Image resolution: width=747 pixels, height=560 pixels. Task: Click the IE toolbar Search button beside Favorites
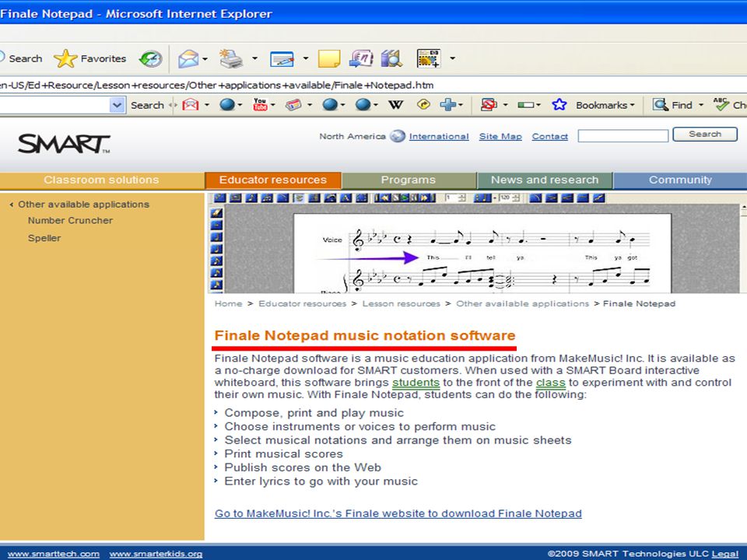pyautogui.click(x=21, y=58)
